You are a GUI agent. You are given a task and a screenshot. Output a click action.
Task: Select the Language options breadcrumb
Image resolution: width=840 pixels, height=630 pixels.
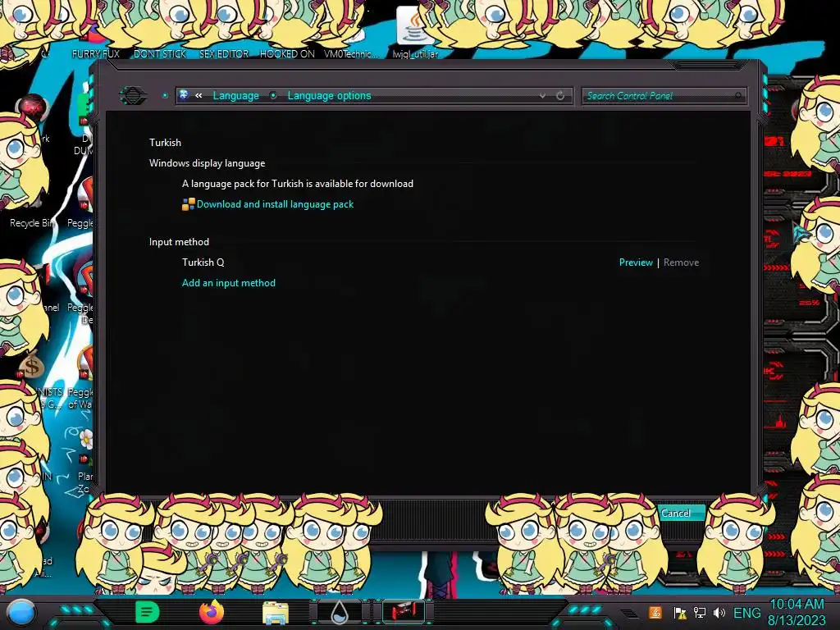click(329, 95)
